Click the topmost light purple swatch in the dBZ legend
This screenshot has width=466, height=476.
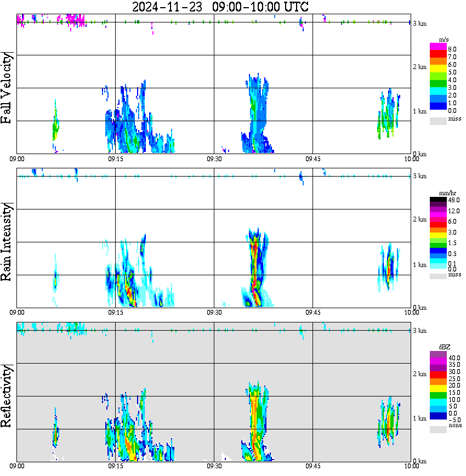438,355
